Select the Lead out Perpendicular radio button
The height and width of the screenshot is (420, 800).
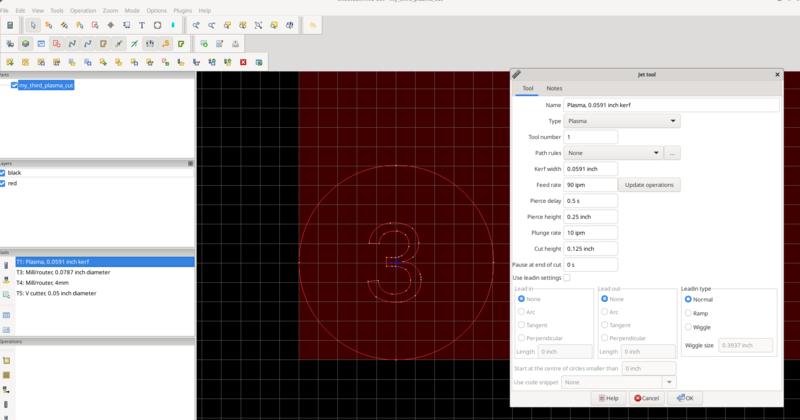(x=605, y=338)
